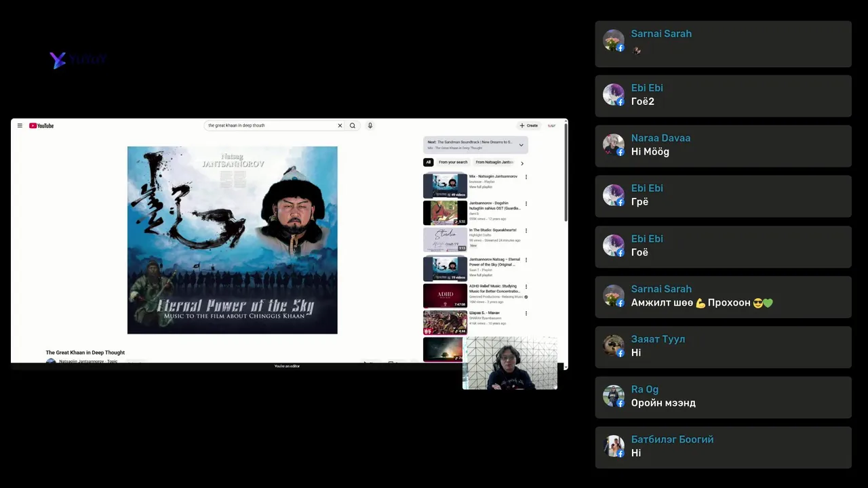
Task: Open Шарав Б. - Манан thumbnail
Action: [445, 323]
